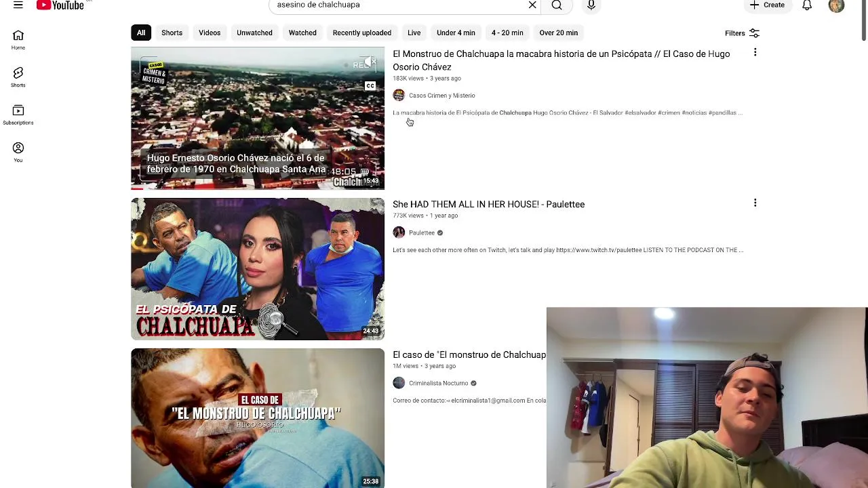This screenshot has height=488, width=868.
Task: Open the Paulettee channel avatar
Action: click(x=399, y=232)
